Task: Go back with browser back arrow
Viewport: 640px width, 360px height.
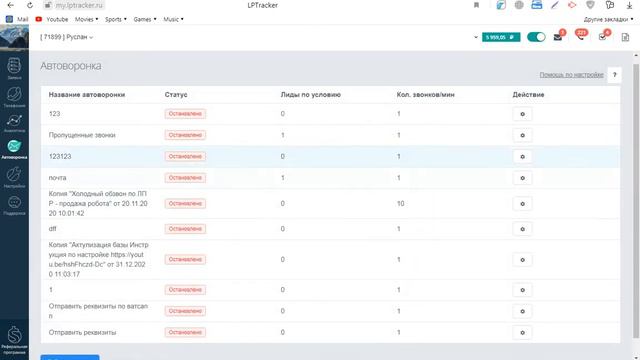Action: click(x=11, y=5)
